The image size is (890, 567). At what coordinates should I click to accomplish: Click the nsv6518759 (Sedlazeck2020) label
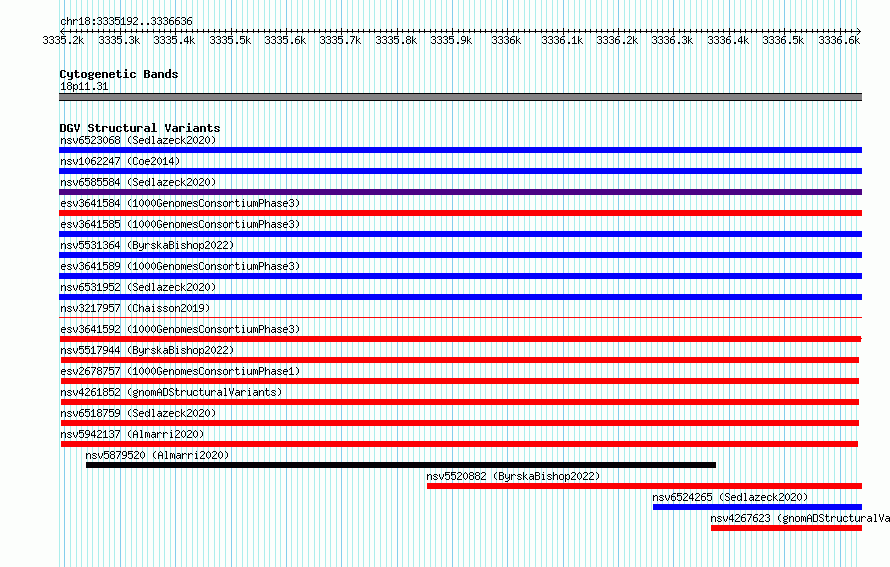point(138,413)
